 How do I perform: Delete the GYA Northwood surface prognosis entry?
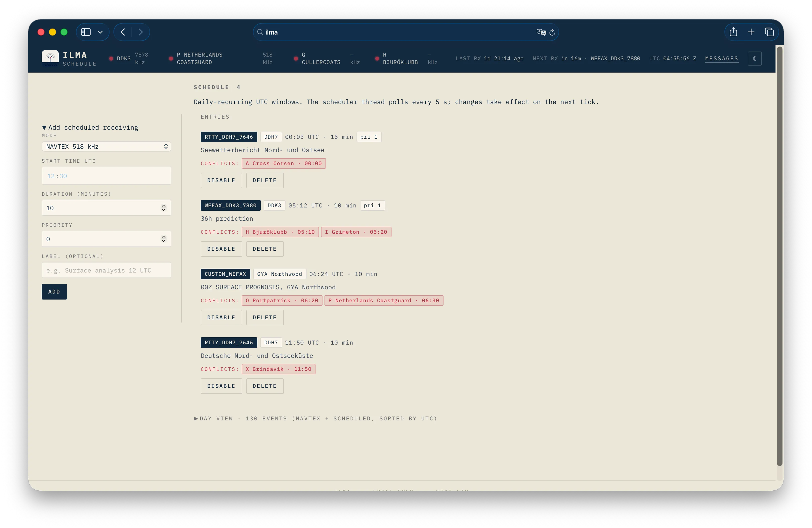tap(264, 318)
